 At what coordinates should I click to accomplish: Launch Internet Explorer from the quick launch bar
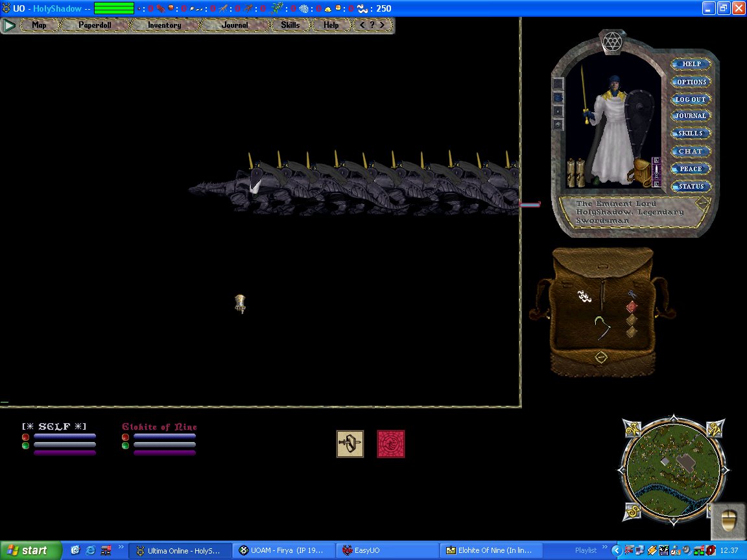click(90, 550)
